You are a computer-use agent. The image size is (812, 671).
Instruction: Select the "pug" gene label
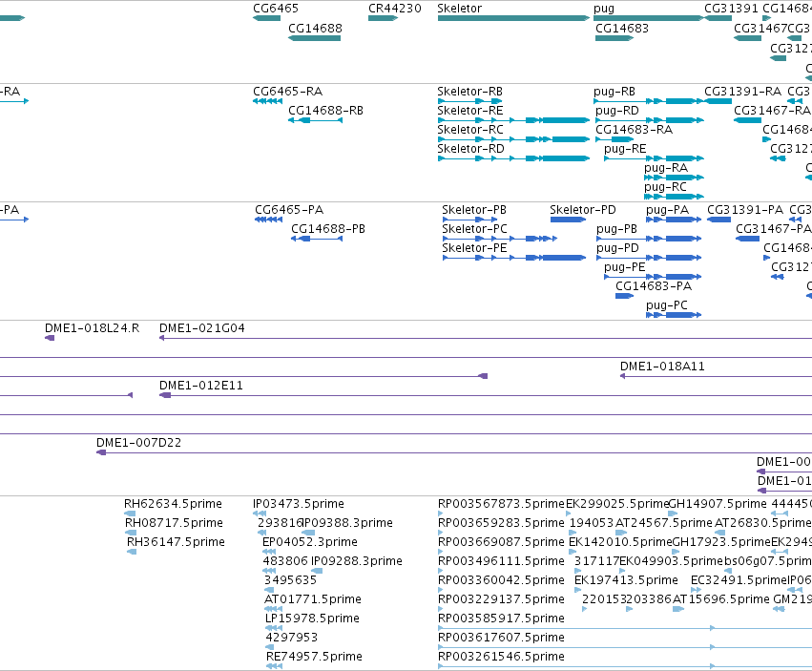point(604,9)
